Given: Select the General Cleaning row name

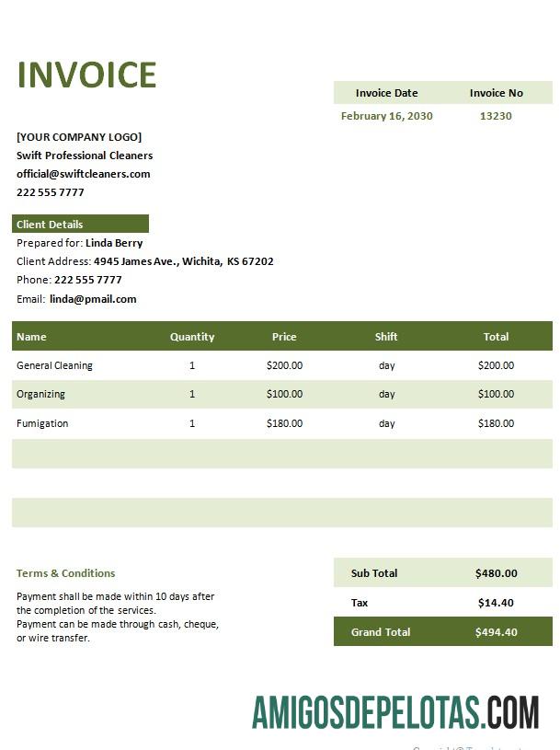Looking at the screenshot, I should click(x=54, y=365).
